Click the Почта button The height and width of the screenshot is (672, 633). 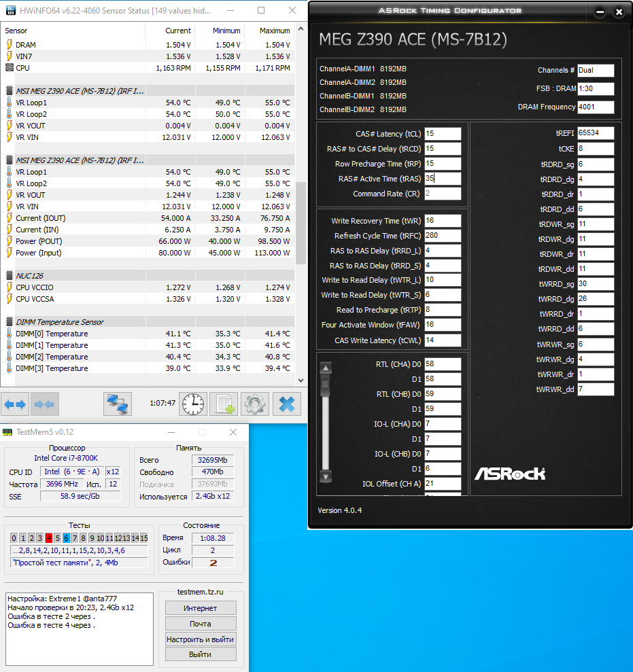point(201,624)
